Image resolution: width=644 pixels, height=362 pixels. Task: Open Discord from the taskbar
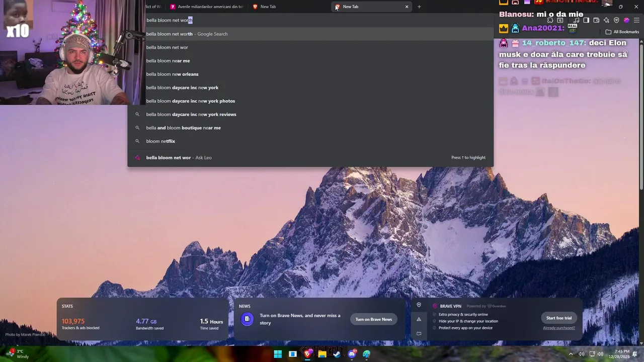point(352,354)
